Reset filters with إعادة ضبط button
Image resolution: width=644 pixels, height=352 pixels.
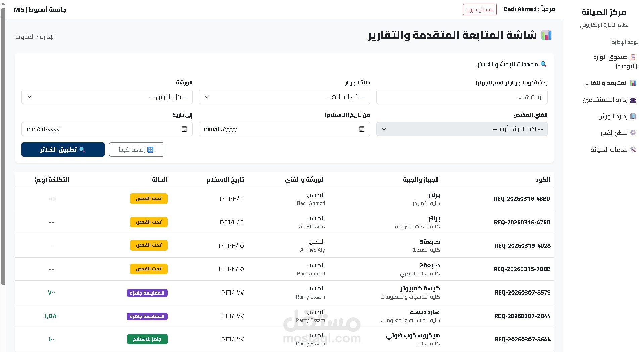pos(137,150)
